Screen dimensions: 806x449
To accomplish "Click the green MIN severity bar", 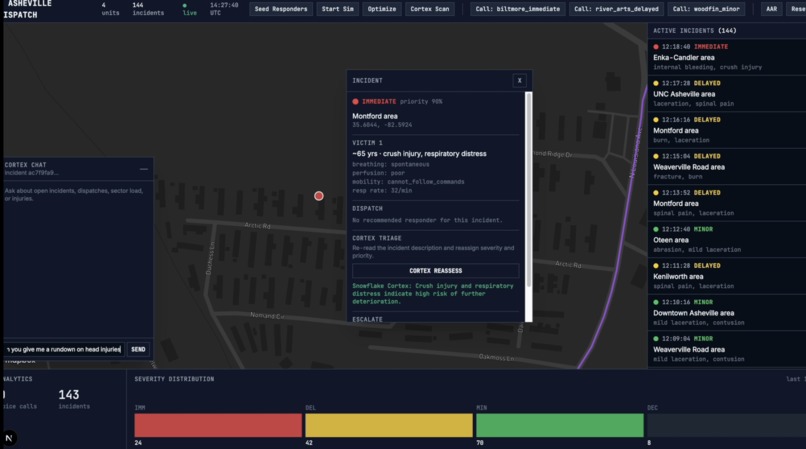I will coord(560,425).
